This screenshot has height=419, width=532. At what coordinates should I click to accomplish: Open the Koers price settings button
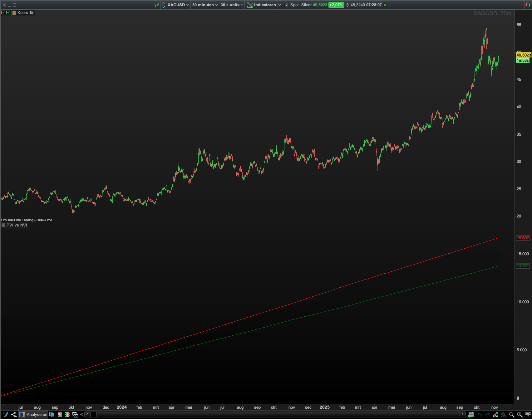point(20,12)
